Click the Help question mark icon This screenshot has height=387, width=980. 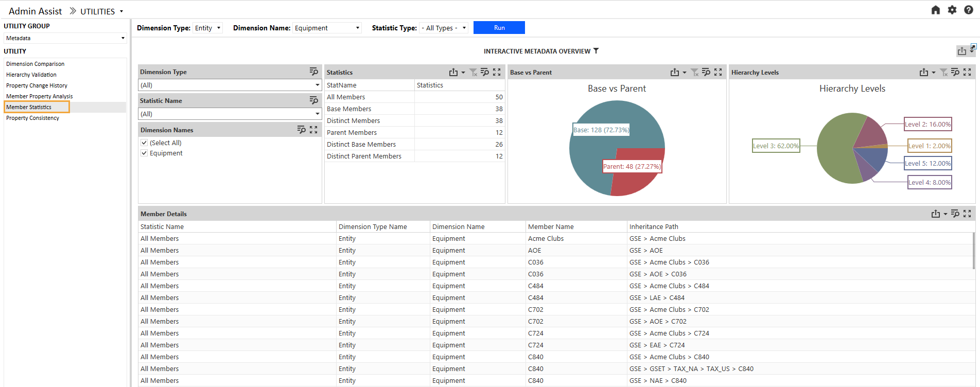point(968,10)
